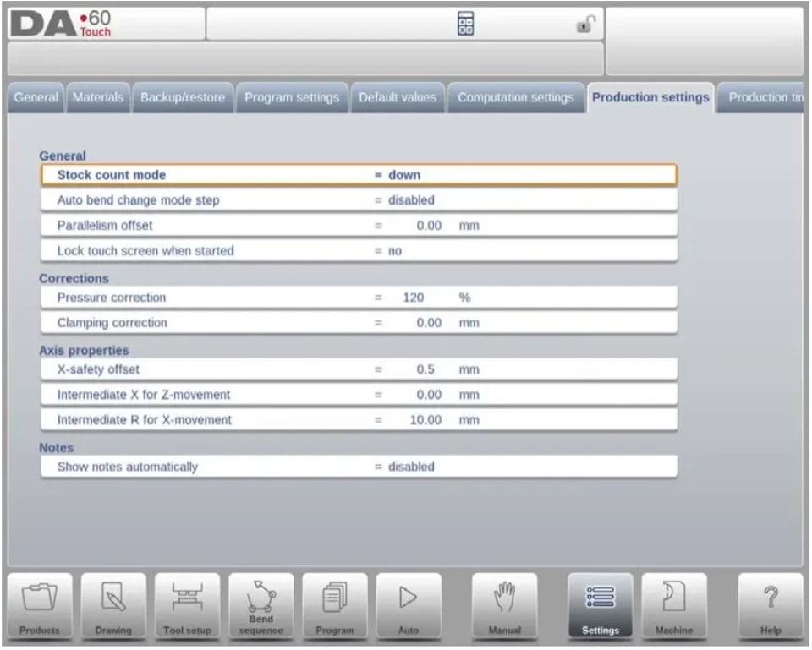The image size is (812, 650).
Task: Switch to the Materials tab
Action: 98,97
